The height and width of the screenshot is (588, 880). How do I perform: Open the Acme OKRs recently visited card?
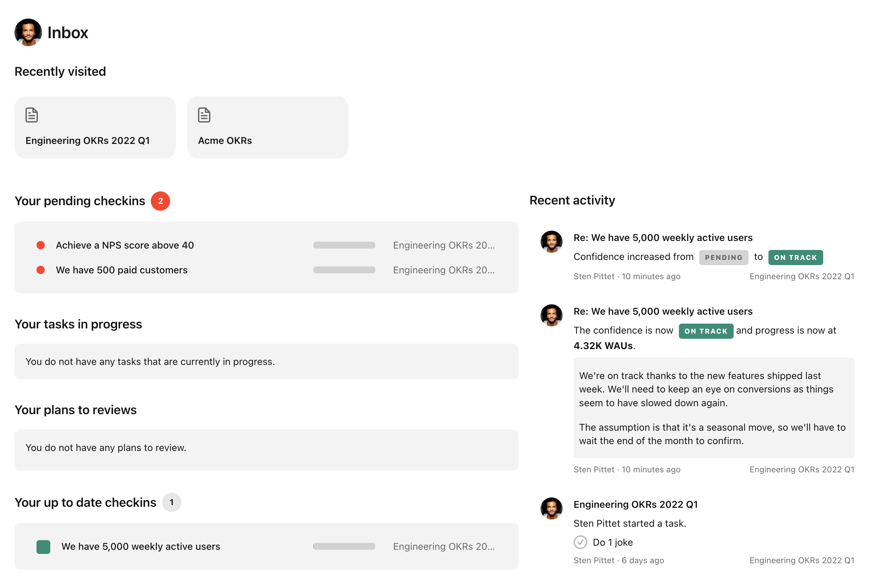[267, 127]
